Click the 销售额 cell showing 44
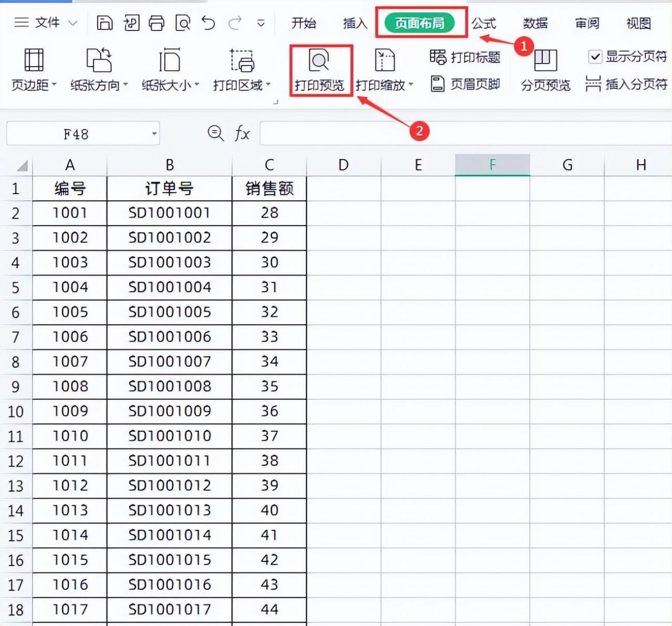672x626 pixels. [269, 610]
